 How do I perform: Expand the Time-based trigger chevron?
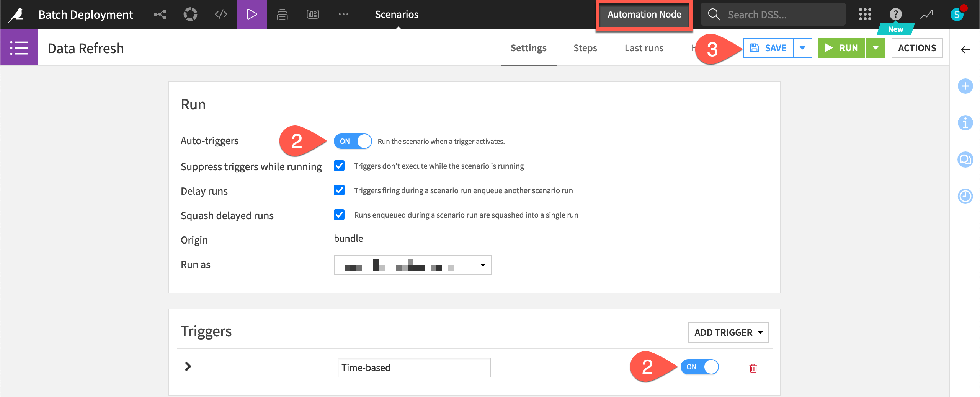pyautogui.click(x=188, y=366)
